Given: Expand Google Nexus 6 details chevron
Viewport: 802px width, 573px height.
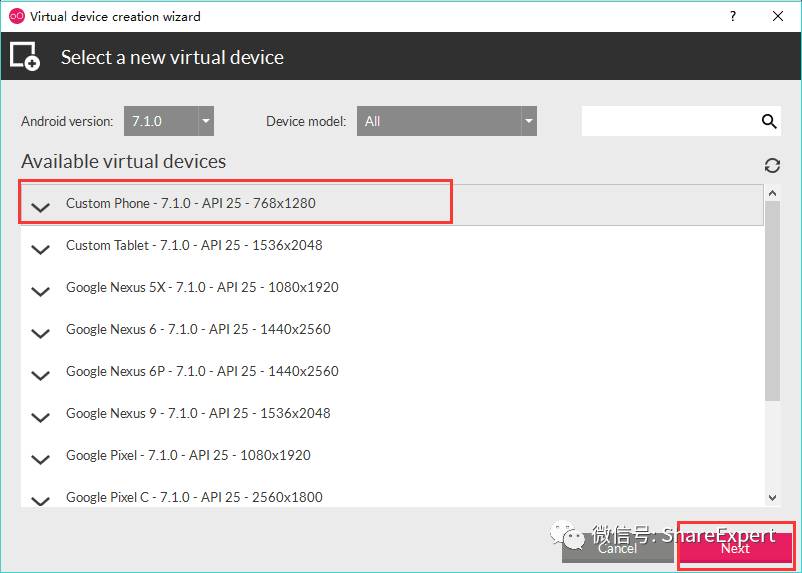Looking at the screenshot, I should pos(40,332).
